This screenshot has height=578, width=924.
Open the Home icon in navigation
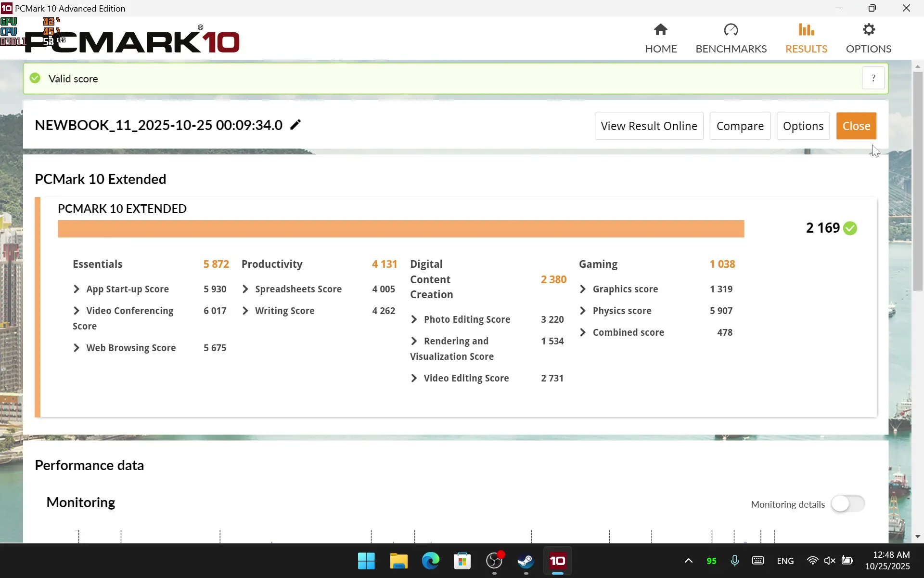[660, 30]
